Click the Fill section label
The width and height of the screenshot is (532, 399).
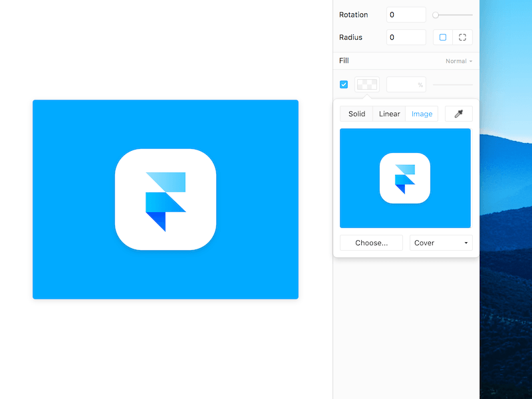pyautogui.click(x=344, y=61)
